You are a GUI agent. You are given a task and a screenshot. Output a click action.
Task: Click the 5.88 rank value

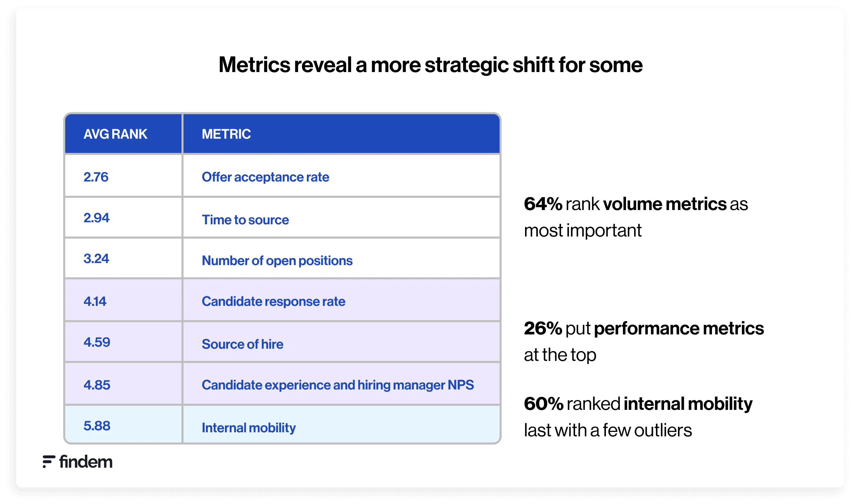click(x=97, y=426)
